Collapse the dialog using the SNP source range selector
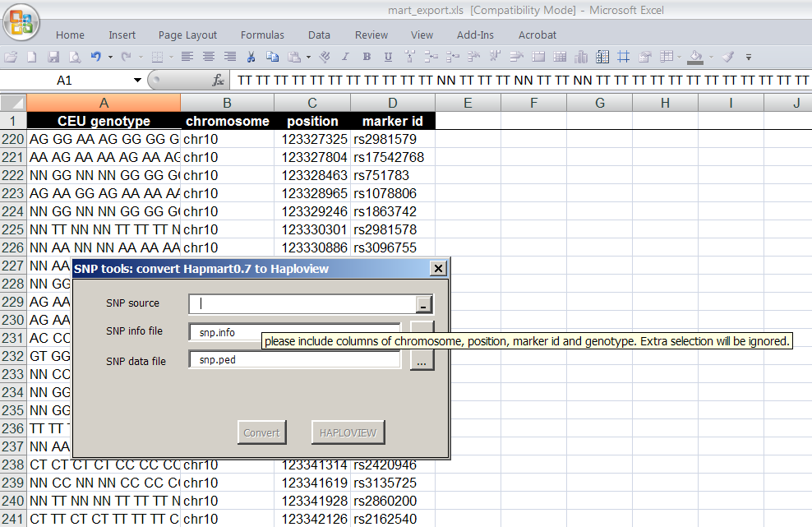 (423, 305)
